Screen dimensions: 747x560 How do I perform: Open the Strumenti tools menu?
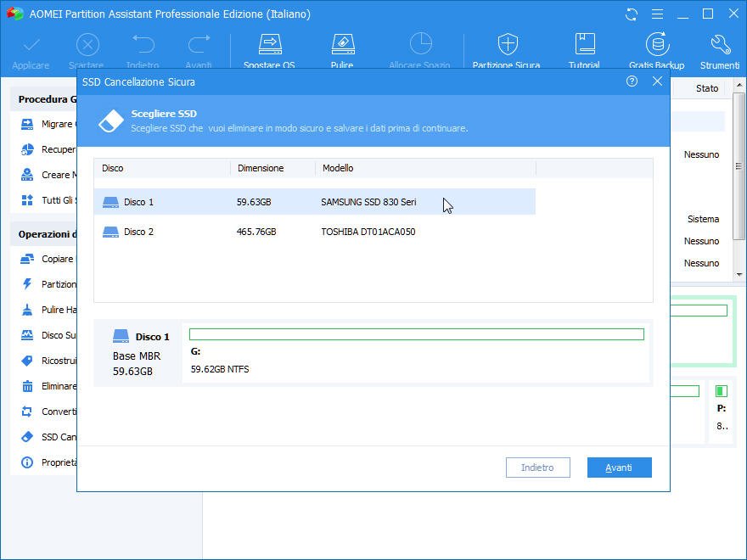point(720,49)
